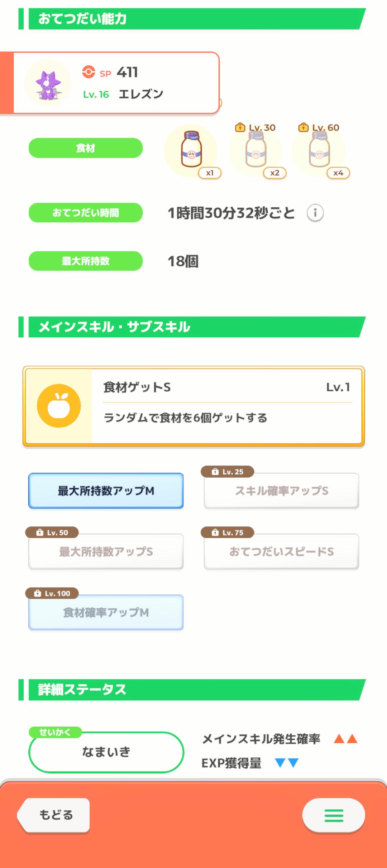Open the hamburger menu button
Screen dimensions: 387x868
[x=334, y=815]
